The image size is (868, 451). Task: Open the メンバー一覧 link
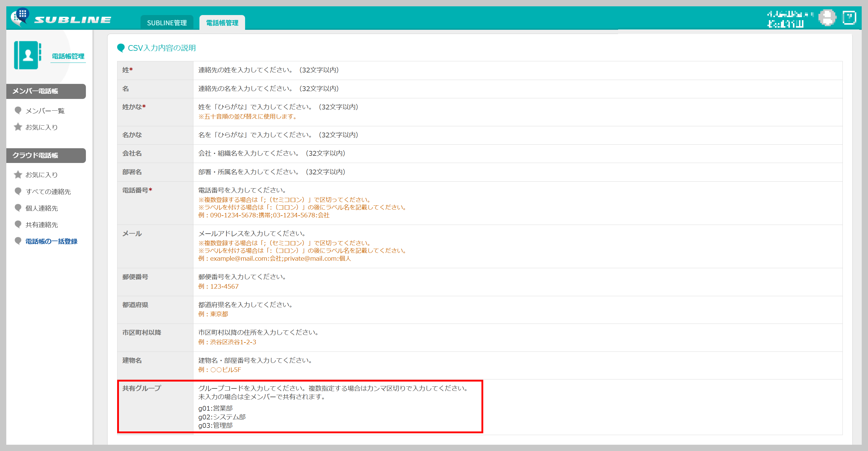tap(45, 111)
